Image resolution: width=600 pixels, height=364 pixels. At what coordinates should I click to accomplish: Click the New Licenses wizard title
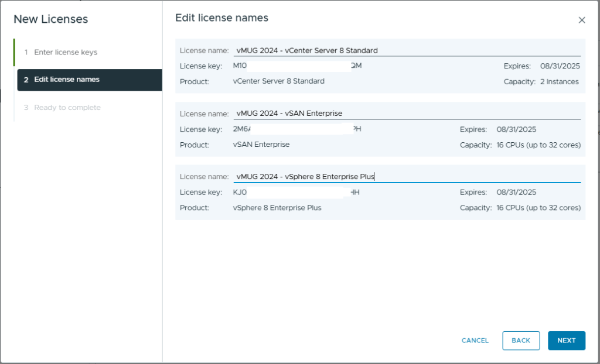[x=50, y=19]
